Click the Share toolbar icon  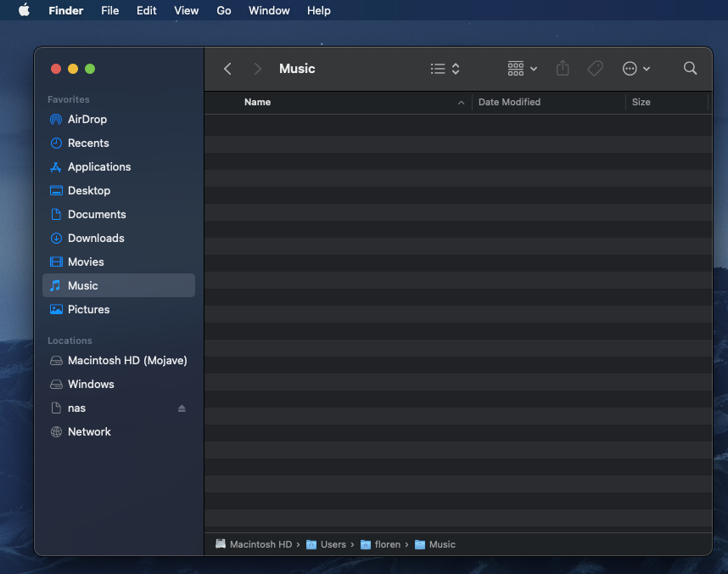563,68
